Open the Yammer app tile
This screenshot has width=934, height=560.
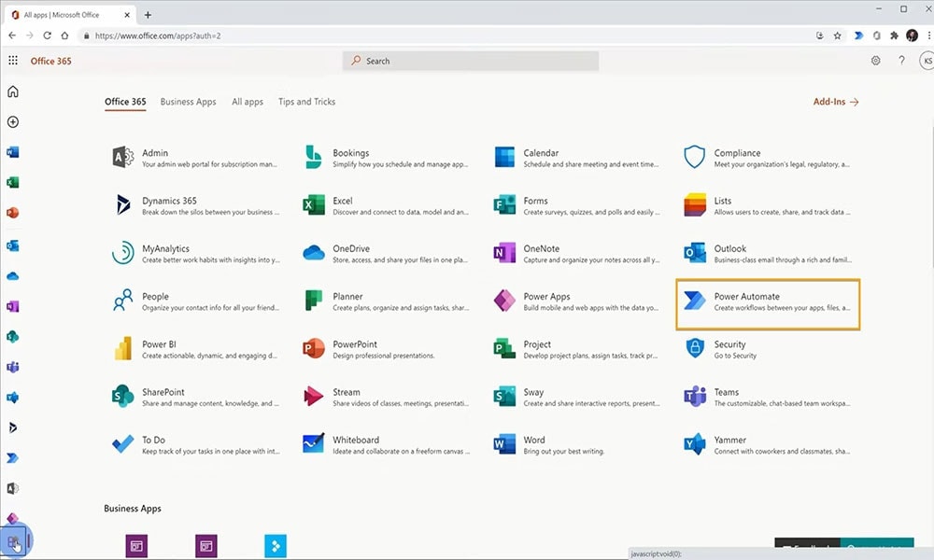pyautogui.click(x=767, y=444)
